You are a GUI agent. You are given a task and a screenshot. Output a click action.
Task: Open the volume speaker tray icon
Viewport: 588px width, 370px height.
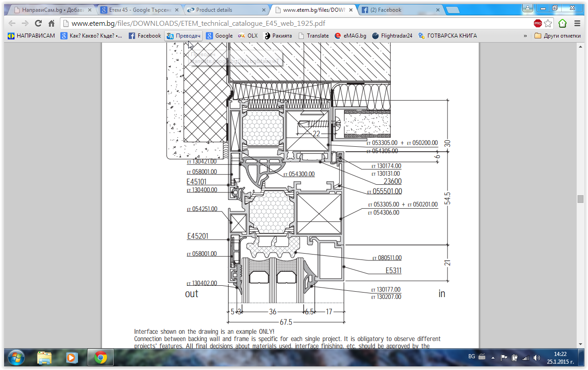click(x=537, y=357)
